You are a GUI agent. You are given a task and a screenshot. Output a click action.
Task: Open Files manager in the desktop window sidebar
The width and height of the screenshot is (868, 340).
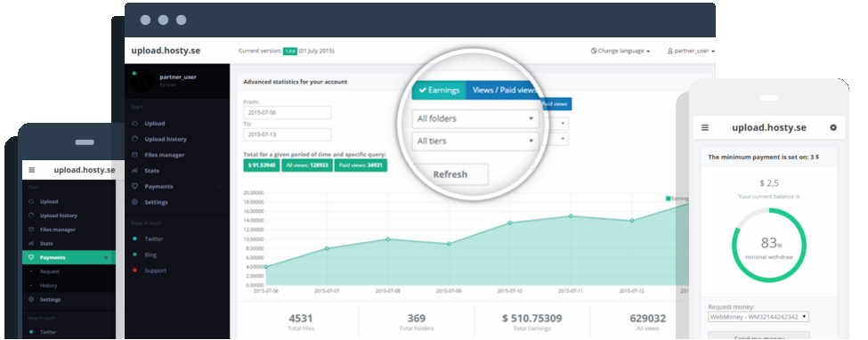coord(164,155)
